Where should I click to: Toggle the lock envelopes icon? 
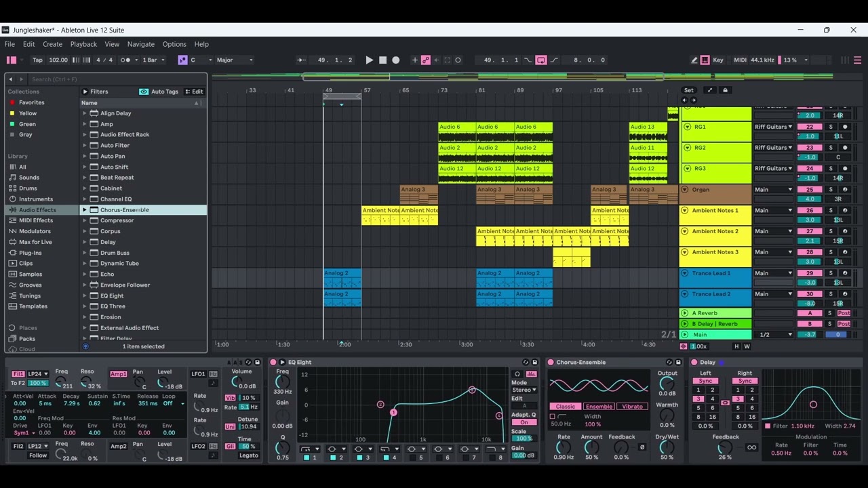coord(725,90)
